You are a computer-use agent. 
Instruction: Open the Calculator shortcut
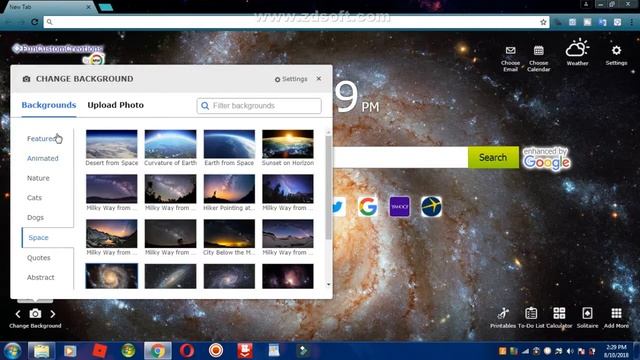click(x=559, y=318)
